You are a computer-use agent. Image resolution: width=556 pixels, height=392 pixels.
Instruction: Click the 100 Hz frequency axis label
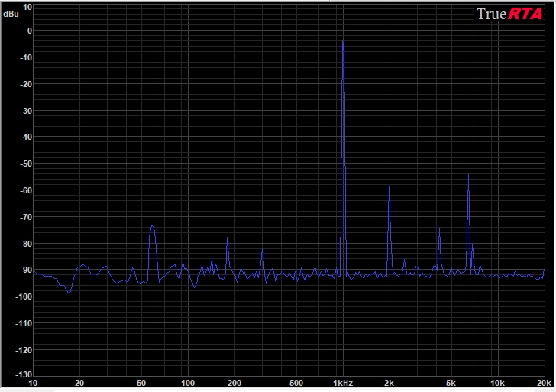(188, 383)
